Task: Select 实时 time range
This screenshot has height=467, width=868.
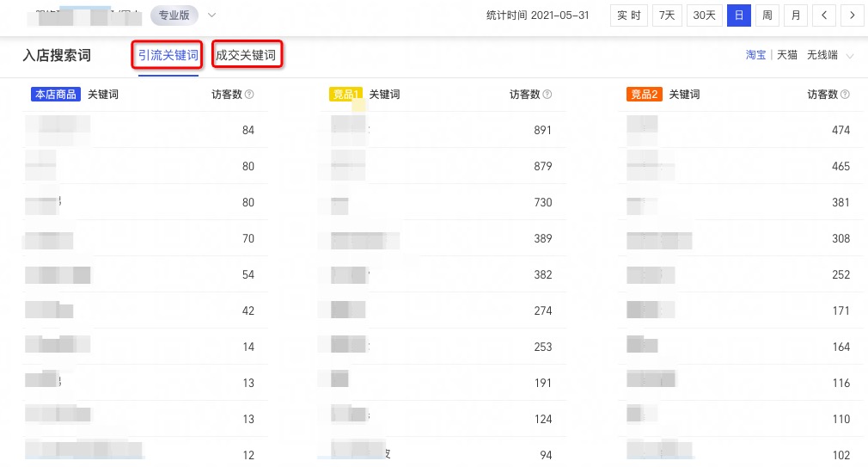Action: (x=629, y=15)
